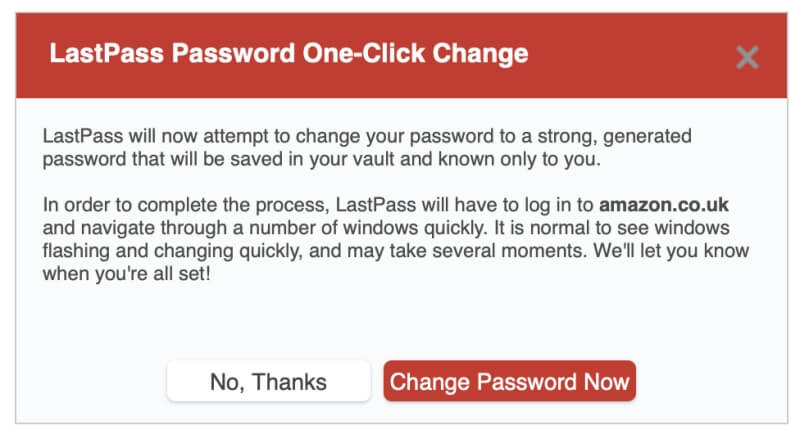
Task: Click the bold amazon.co.uk domain text
Action: point(664,205)
